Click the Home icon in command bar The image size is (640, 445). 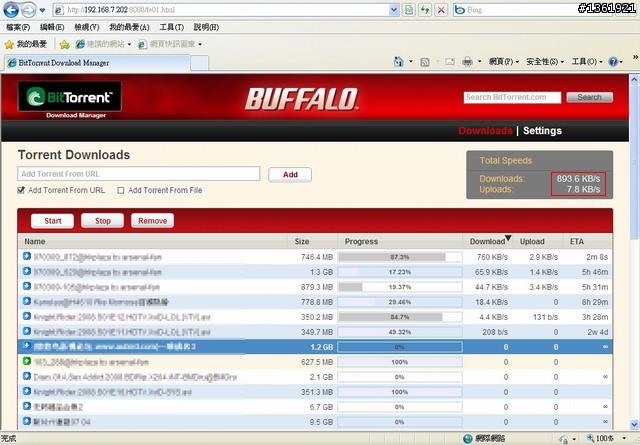click(x=398, y=62)
